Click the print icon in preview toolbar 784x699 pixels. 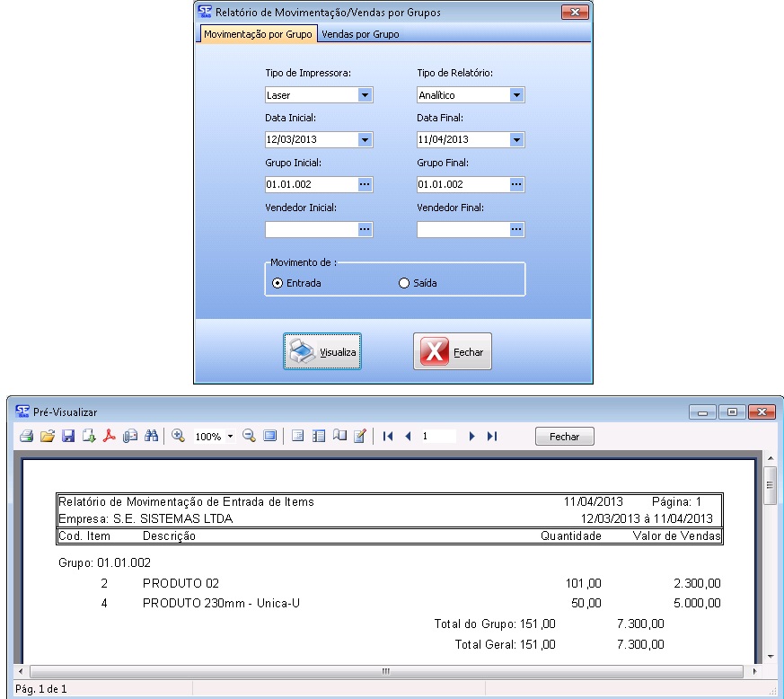(x=27, y=437)
